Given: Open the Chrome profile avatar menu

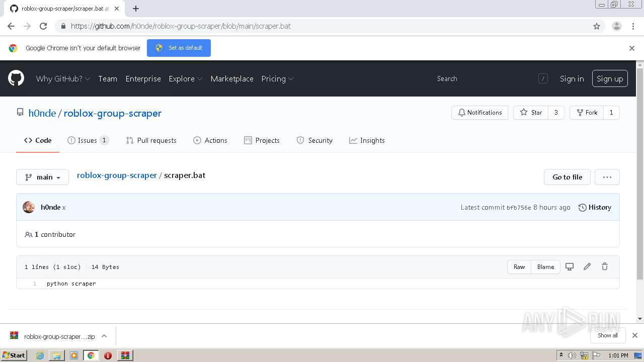Looking at the screenshot, I should (616, 26).
